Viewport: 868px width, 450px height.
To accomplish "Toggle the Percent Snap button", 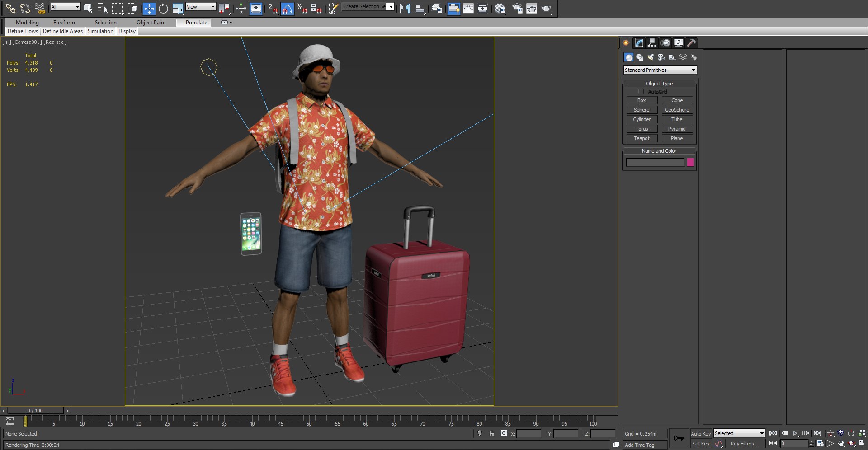I will pos(302,8).
